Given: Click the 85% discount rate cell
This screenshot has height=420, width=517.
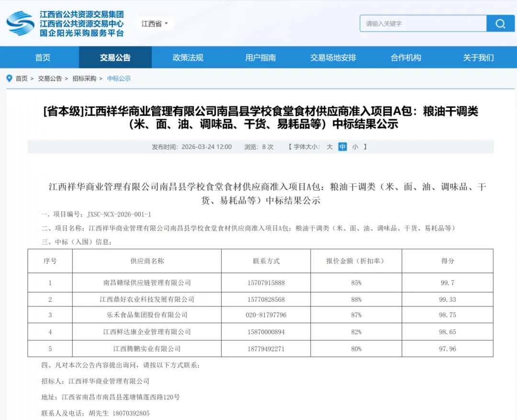Looking at the screenshot, I should coord(356,283).
